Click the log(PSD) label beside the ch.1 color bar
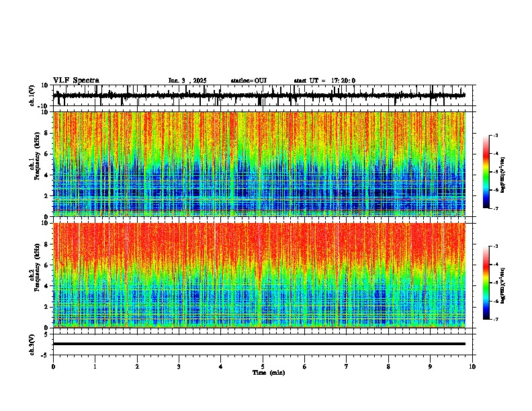The height and width of the screenshot is (411, 532). (503, 175)
